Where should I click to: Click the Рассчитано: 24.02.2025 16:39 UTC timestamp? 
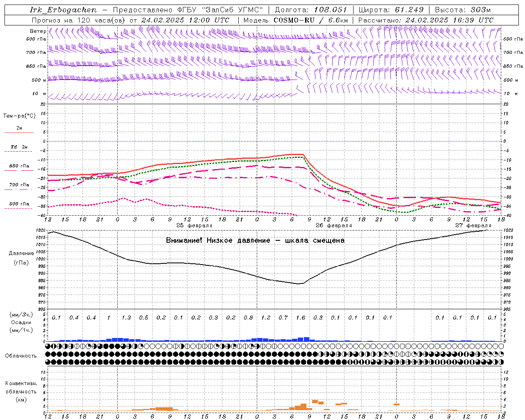point(426,20)
